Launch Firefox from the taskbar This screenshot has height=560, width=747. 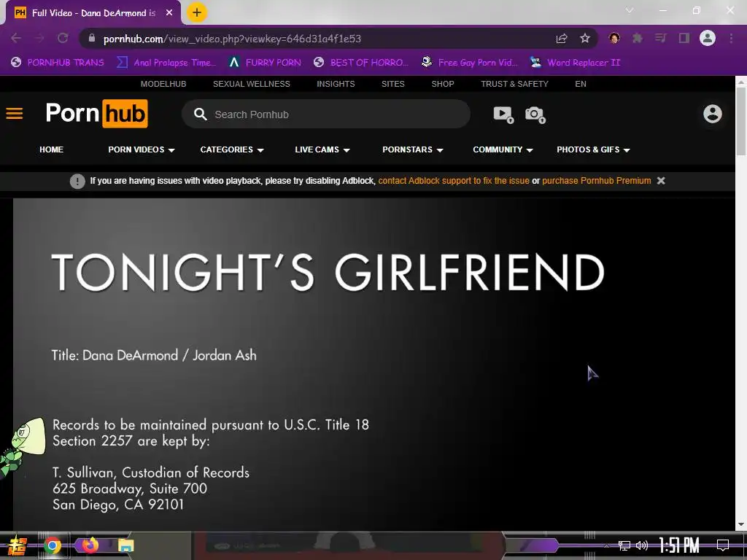[x=90, y=545]
